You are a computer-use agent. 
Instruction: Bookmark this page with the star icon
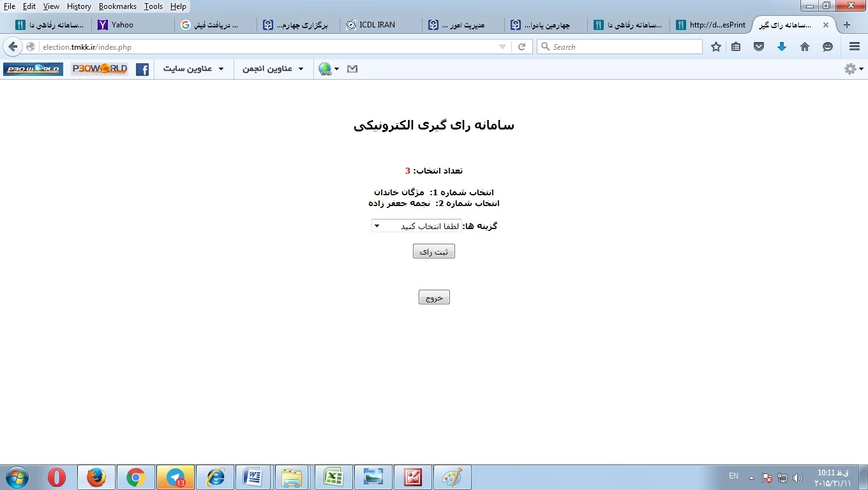click(716, 47)
